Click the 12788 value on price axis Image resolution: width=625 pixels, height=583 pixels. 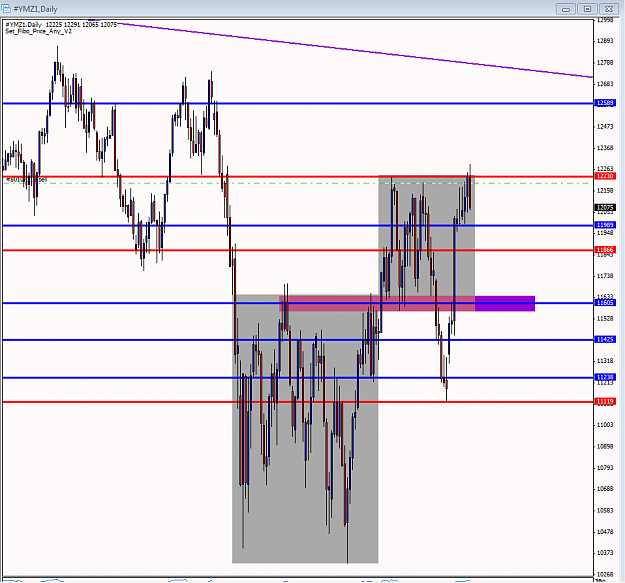click(x=605, y=63)
